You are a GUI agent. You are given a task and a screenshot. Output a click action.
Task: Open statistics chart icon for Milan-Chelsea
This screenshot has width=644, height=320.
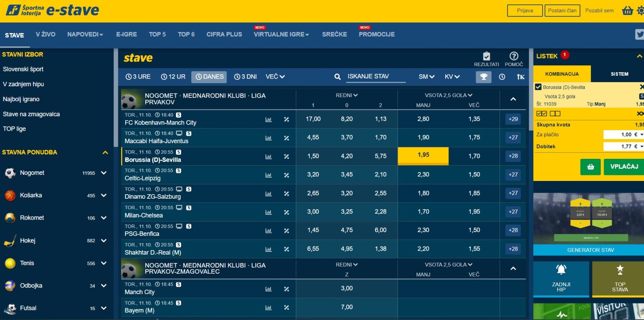point(268,212)
